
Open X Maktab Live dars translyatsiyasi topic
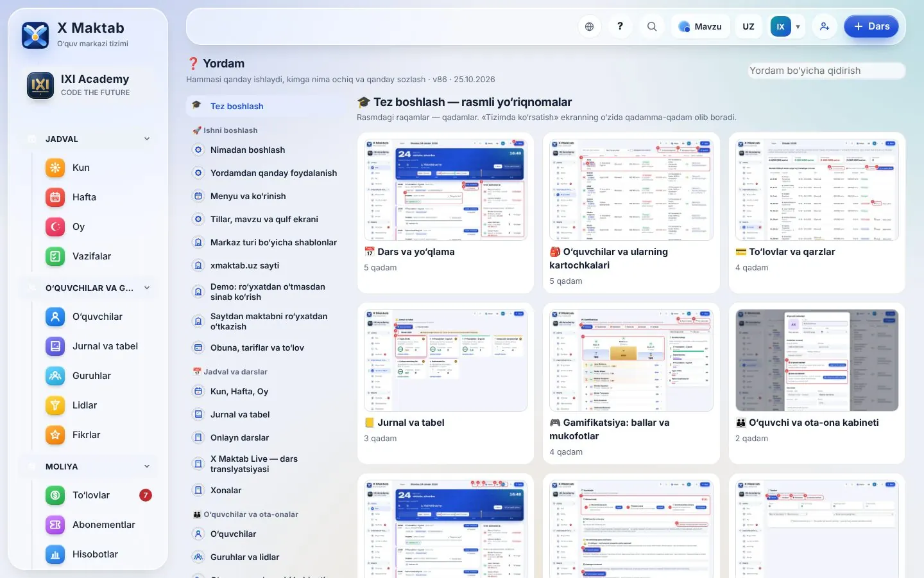point(265,464)
